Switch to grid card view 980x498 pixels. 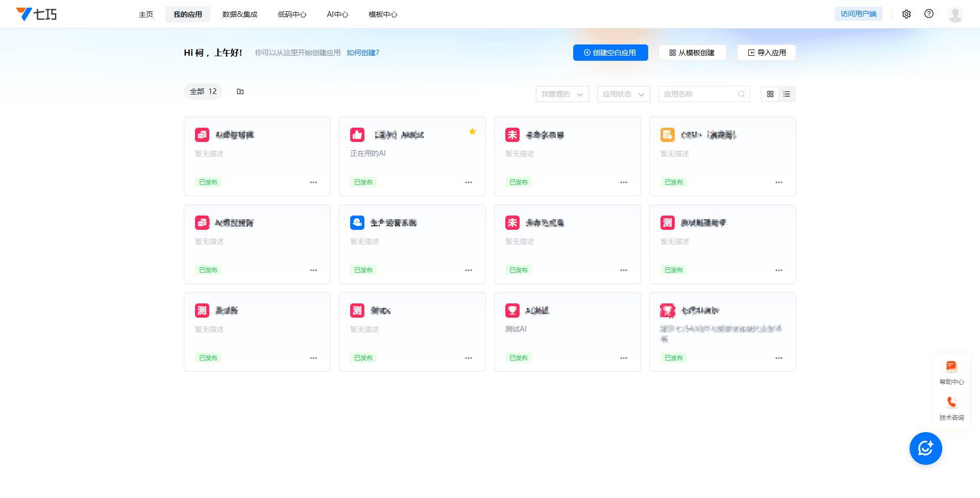[770, 94]
